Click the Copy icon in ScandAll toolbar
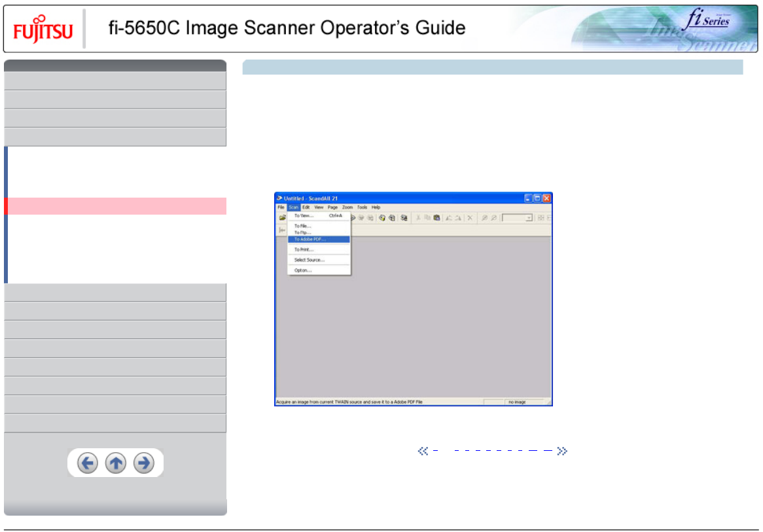This screenshot has width=763, height=532. tap(427, 218)
